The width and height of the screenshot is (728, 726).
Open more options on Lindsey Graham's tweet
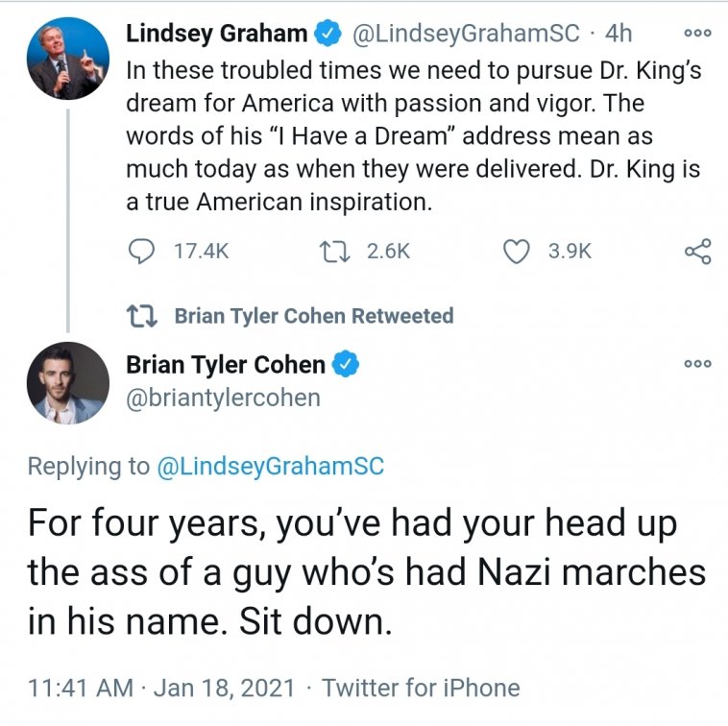pyautogui.click(x=698, y=32)
